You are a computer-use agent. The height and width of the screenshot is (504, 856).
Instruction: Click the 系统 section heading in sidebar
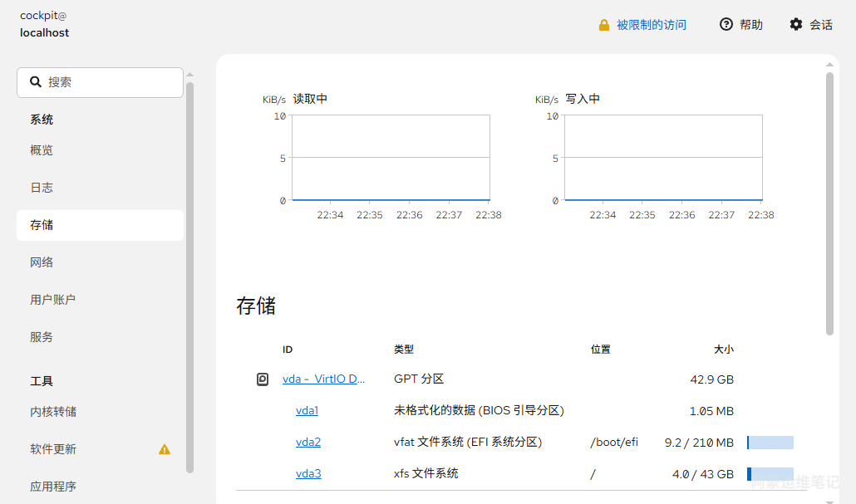[x=42, y=120]
